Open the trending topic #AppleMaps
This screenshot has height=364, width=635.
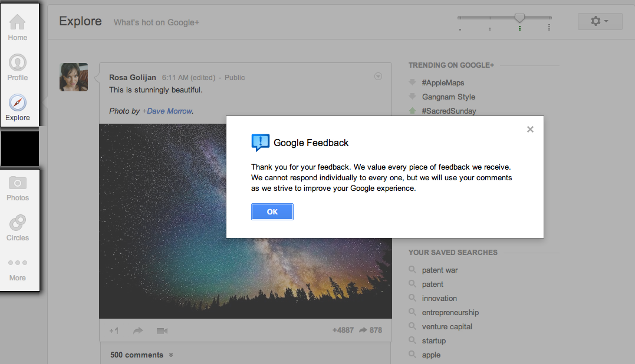(443, 82)
